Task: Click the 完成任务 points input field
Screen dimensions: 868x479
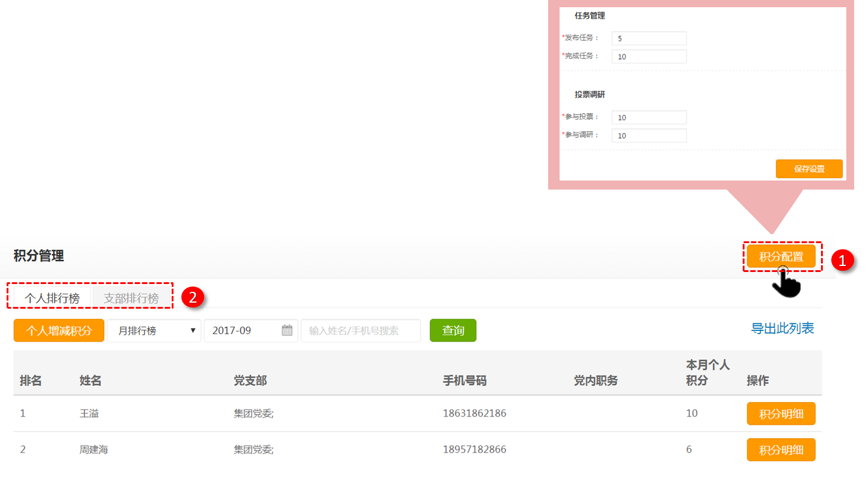Action: [x=649, y=57]
